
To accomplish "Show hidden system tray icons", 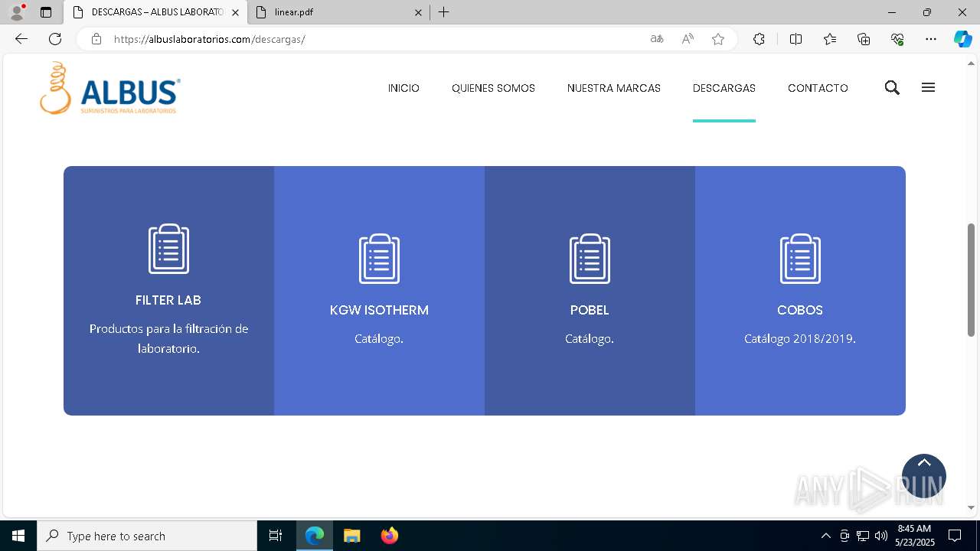I will (x=825, y=536).
